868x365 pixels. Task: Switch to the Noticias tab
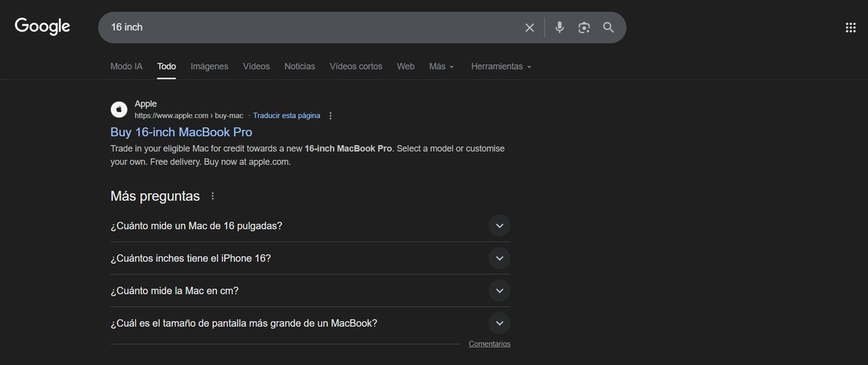point(299,66)
